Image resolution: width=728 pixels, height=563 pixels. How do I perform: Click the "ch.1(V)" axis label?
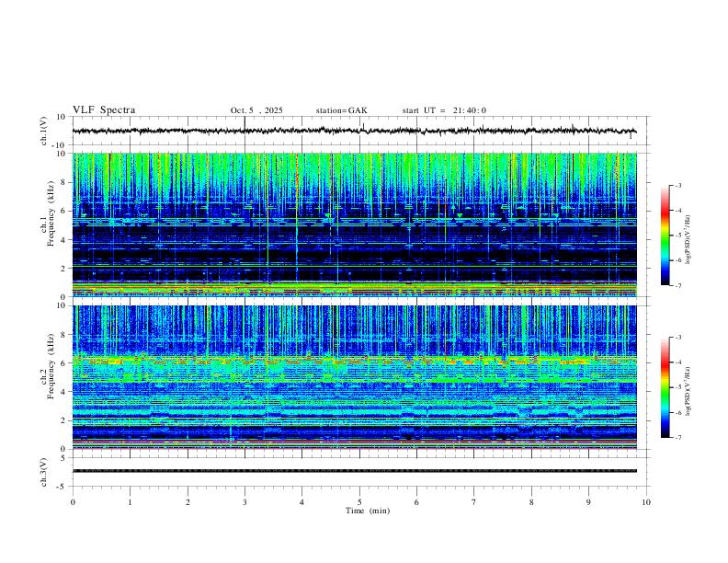(x=44, y=131)
